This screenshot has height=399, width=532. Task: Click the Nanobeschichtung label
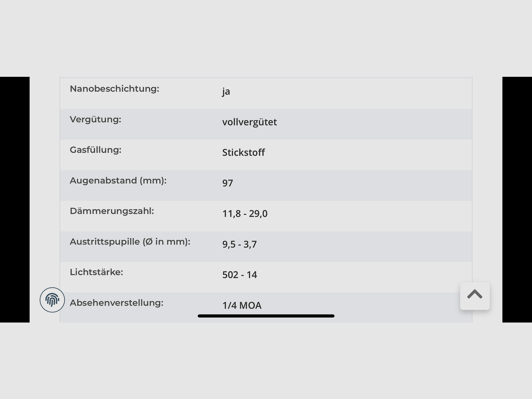(114, 89)
